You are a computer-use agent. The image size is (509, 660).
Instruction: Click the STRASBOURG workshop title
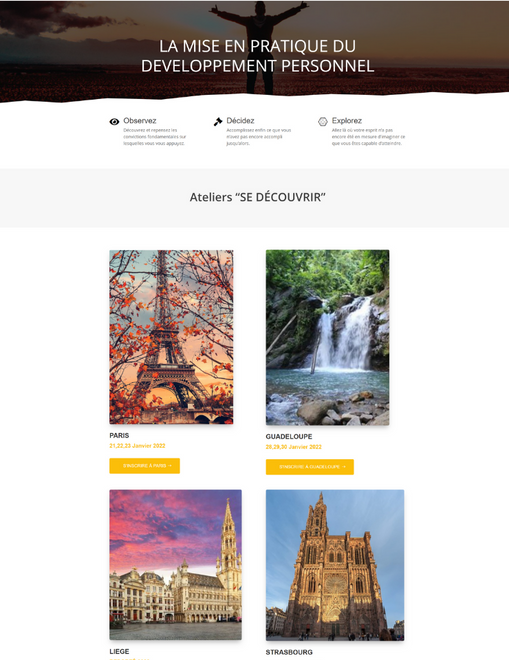pos(289,652)
